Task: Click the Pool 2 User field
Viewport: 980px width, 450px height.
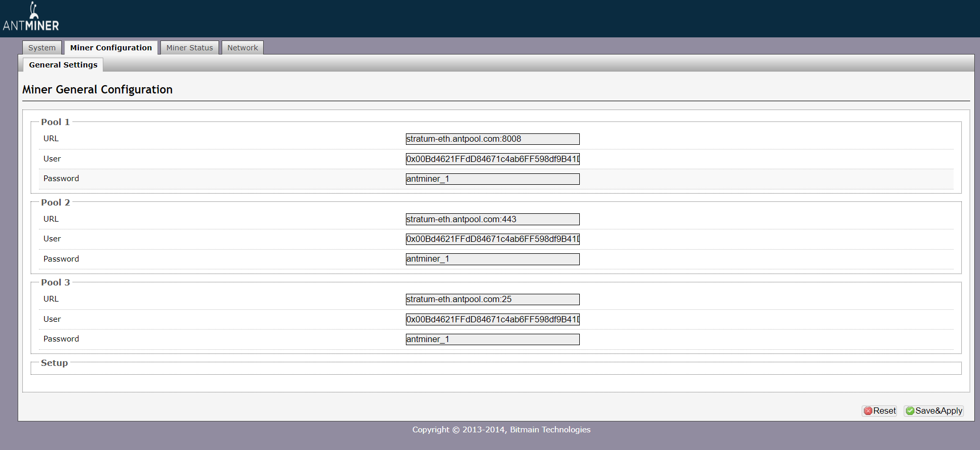Action: 493,239
